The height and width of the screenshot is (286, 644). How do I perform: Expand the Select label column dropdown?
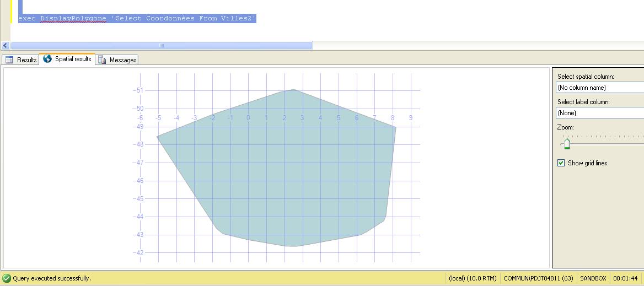(600, 113)
